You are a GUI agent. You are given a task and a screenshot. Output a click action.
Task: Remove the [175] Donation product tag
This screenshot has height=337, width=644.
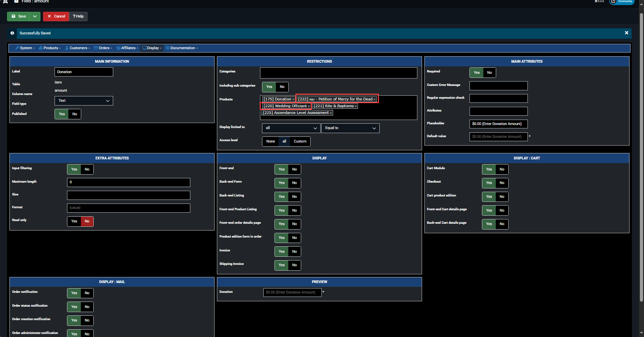click(x=293, y=99)
